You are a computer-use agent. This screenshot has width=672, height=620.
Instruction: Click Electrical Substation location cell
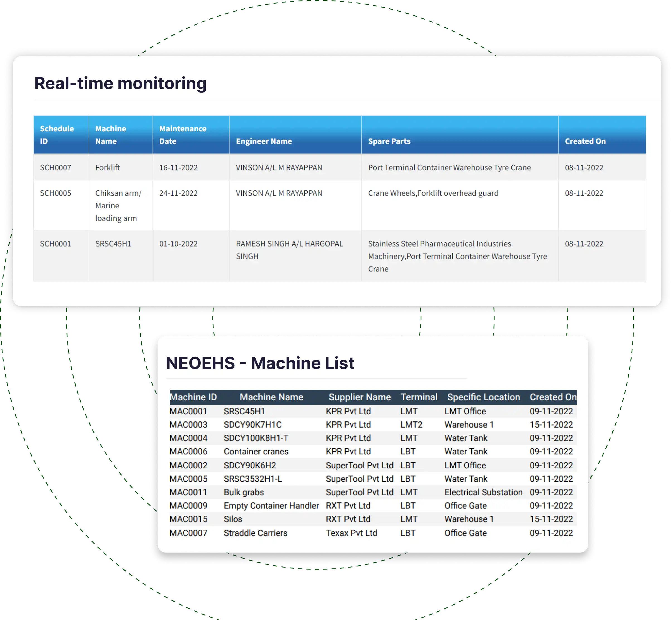coord(484,492)
